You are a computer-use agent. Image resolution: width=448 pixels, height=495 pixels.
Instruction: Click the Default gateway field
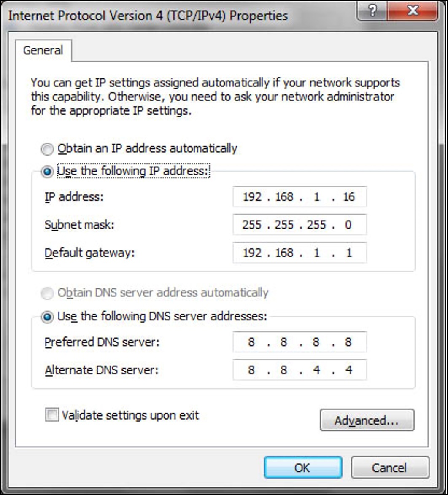pos(300,253)
